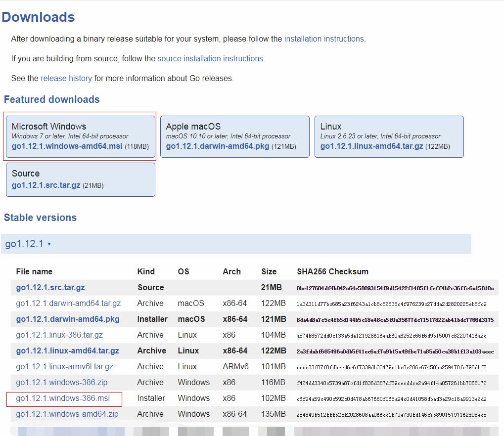Download featured go1.12.1.linux-amd64.tar.gz in Linux box
Viewport: 504px width, 436px height.
pos(371,146)
